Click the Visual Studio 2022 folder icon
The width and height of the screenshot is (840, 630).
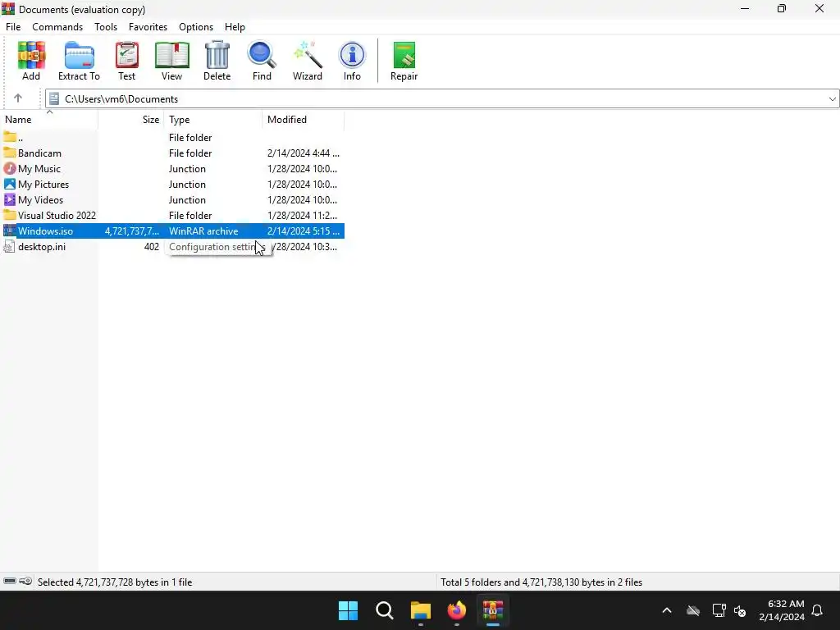(x=10, y=216)
